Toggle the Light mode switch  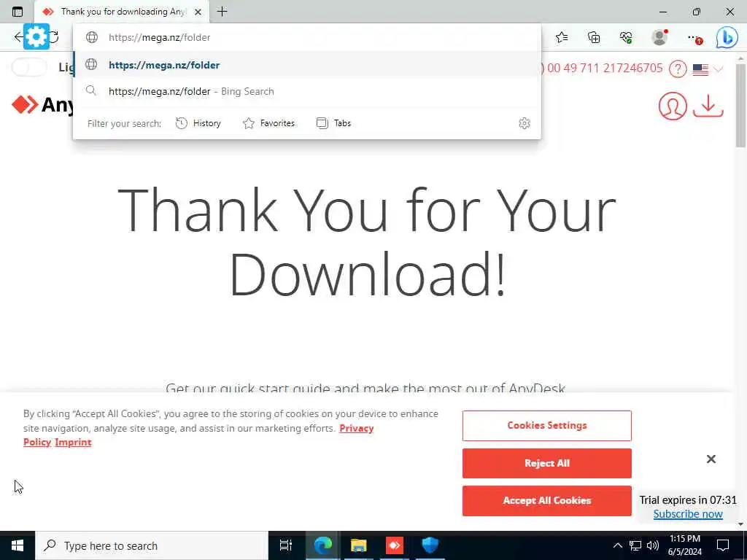pos(28,67)
